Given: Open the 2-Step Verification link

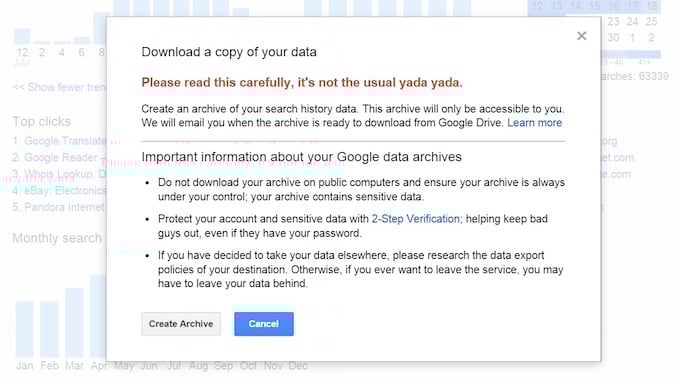Looking at the screenshot, I should (x=415, y=219).
